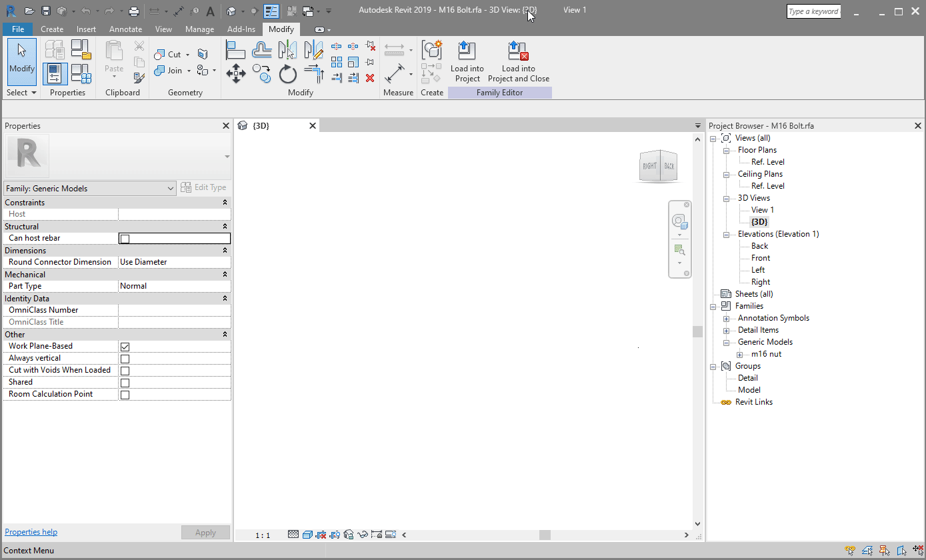Image resolution: width=926 pixels, height=560 pixels.
Task: Select the Mirror Pick Axis tool
Action: pos(288,50)
